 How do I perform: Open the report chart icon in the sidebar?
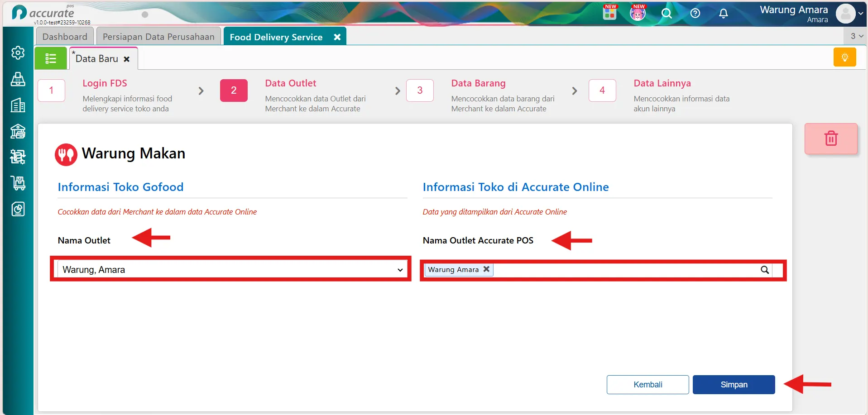(x=18, y=209)
